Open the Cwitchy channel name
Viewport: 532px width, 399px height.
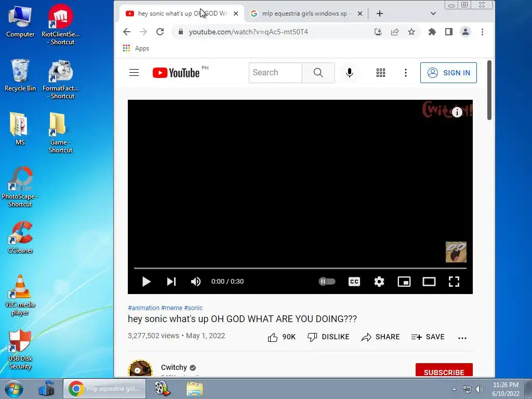[174, 367]
